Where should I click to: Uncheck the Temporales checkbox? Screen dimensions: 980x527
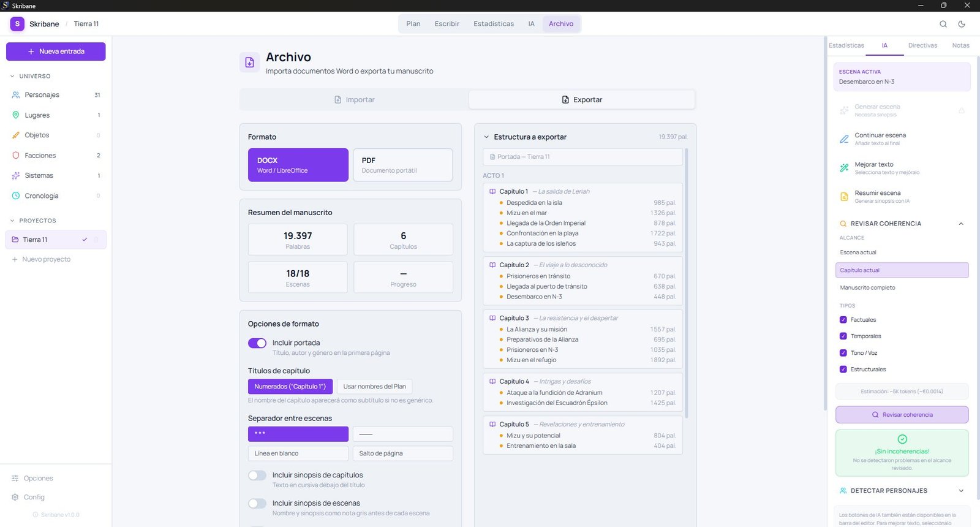point(843,336)
